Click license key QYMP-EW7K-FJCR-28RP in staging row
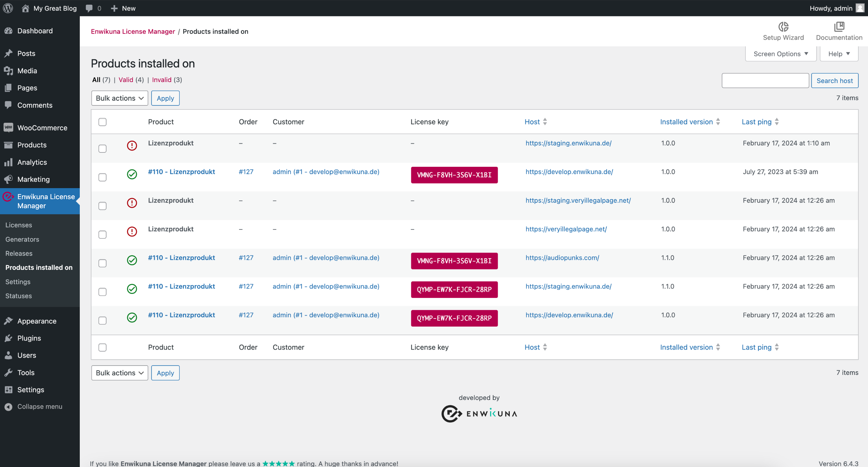Image resolution: width=868 pixels, height=467 pixels. (454, 289)
